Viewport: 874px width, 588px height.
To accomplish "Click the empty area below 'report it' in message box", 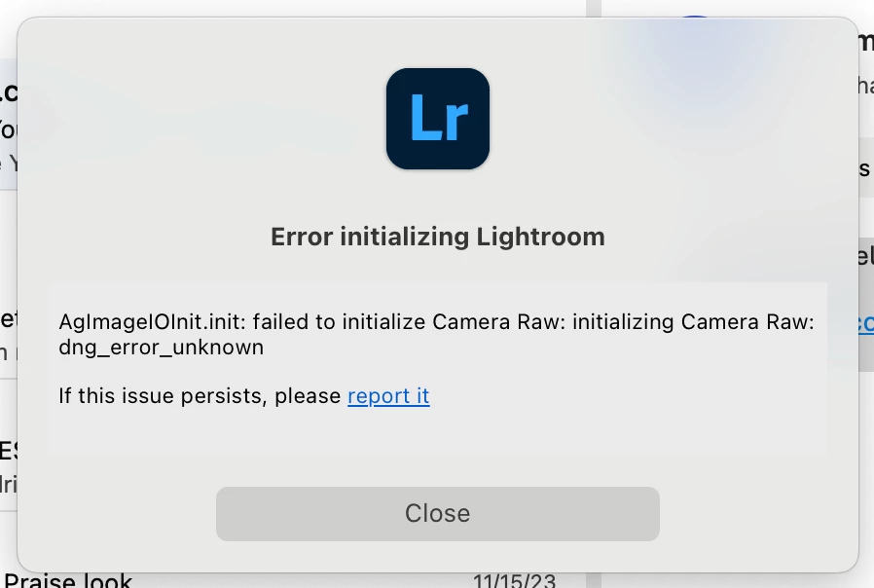I will (x=438, y=432).
